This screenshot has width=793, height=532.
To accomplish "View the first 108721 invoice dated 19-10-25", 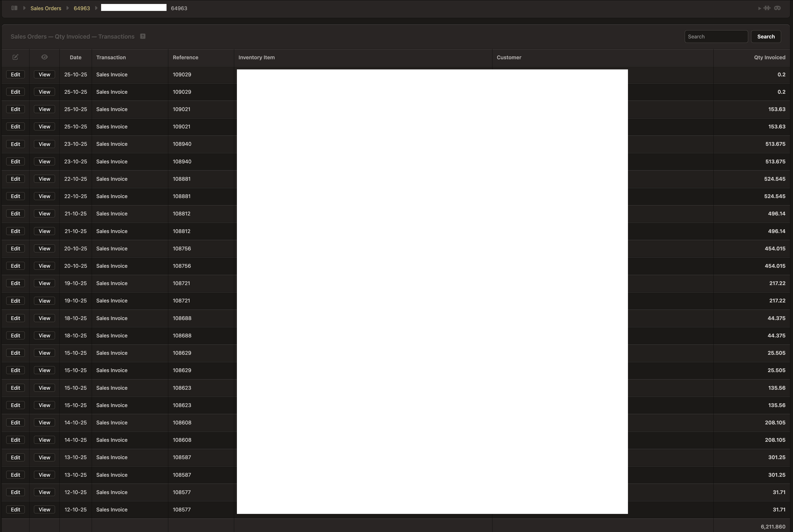I will point(44,283).
